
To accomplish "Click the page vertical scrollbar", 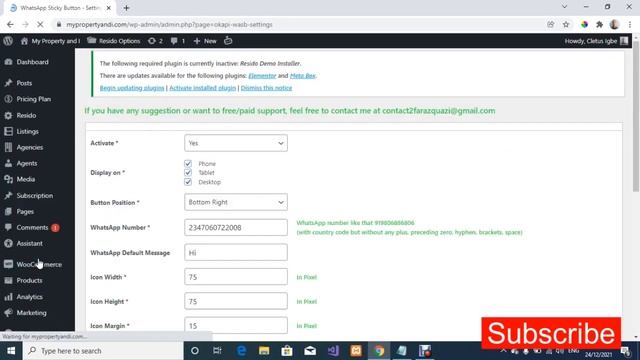I will pos(636,116).
